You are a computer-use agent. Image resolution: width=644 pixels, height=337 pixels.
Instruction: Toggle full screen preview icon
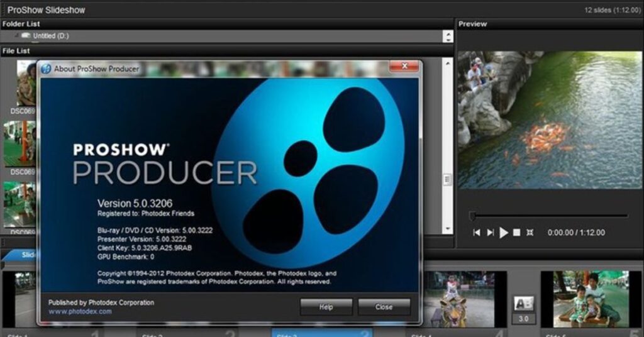click(530, 233)
